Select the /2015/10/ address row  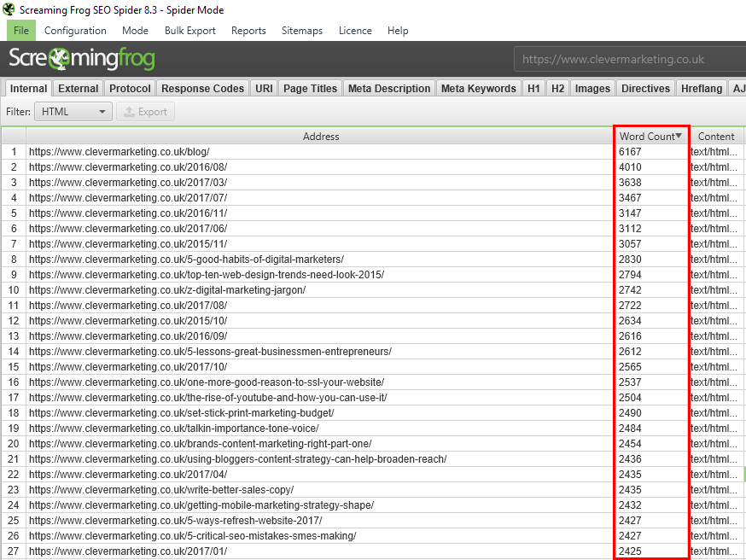click(x=320, y=321)
